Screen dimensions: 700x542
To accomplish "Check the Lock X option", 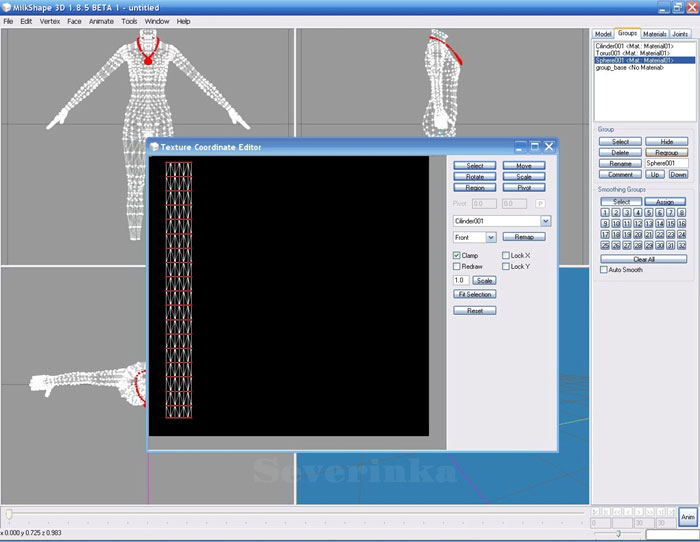I will (x=505, y=256).
